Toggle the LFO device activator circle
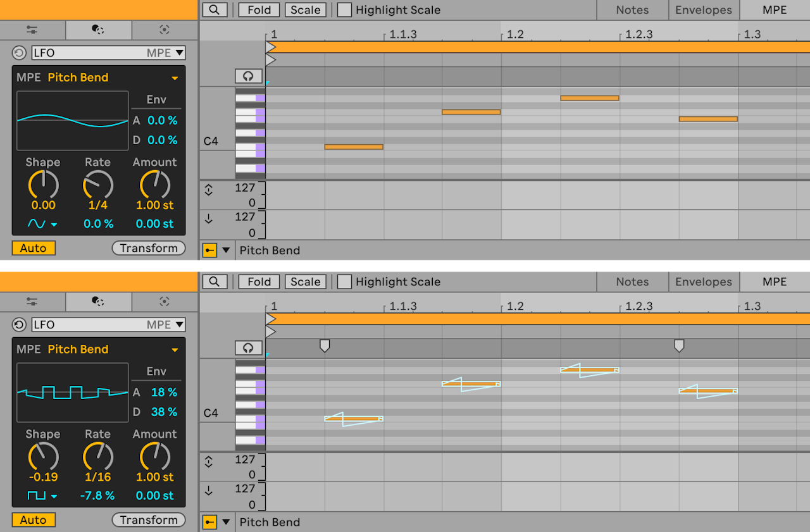The image size is (810, 532). click(18, 53)
